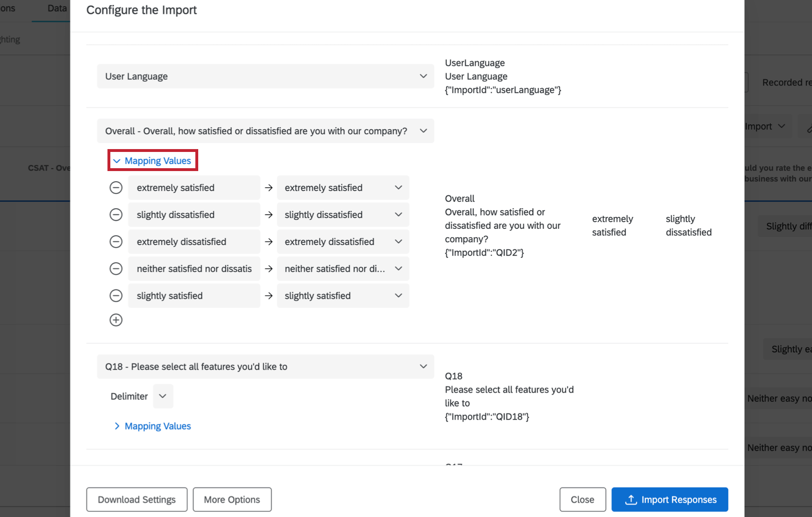Remove the 'neither satisfied nor dissatis' mapping row
The height and width of the screenshot is (517, 812).
coord(116,269)
